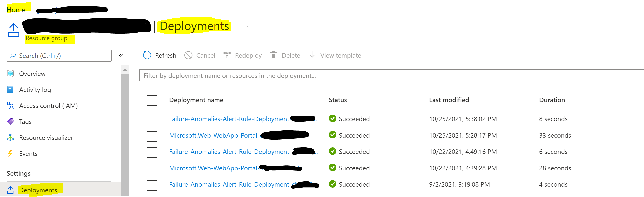This screenshot has width=644, height=197.
Task: Check the box for the 5:38:02 PM deployment
Action: 152,120
